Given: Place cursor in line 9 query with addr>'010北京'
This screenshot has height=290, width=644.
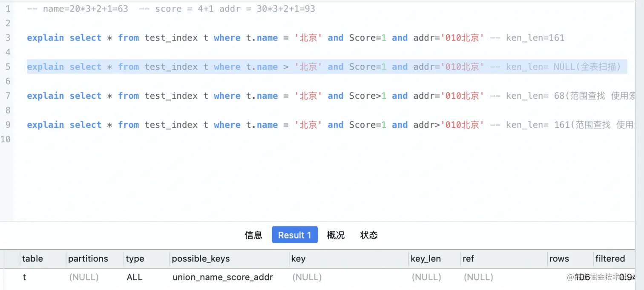Looking at the screenshot, I should point(331,125).
